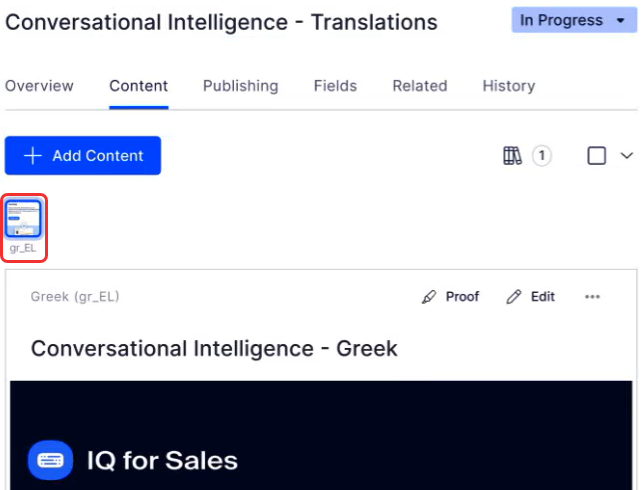Select the gr_EL content thumbnail
The image size is (643, 490).
(24, 220)
